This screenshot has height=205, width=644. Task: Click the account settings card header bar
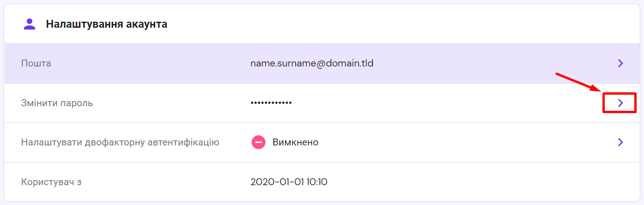pos(369,24)
